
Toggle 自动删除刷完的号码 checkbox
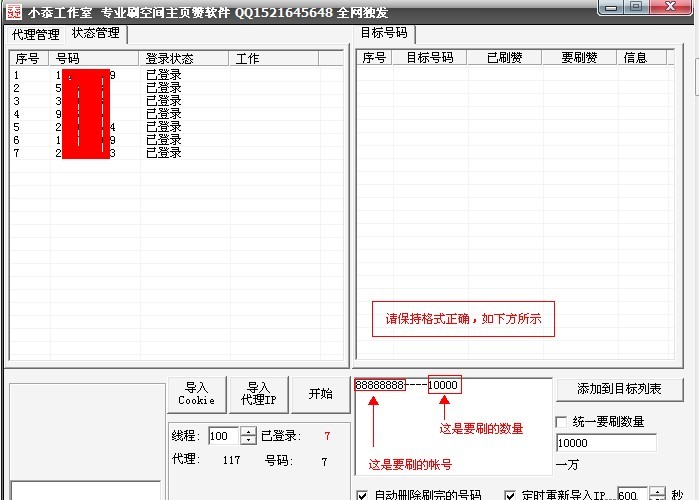[362, 495]
